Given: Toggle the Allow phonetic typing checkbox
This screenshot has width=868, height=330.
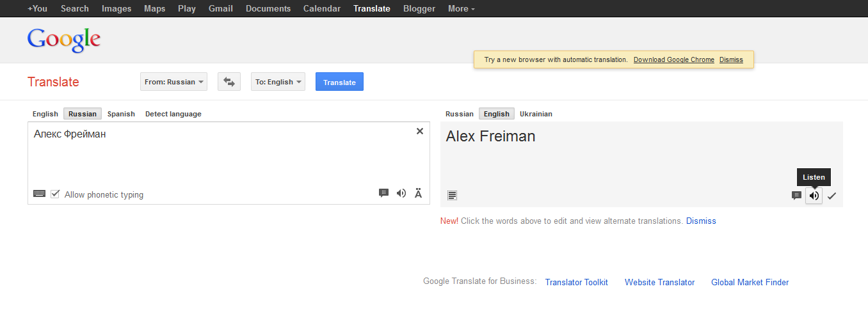Looking at the screenshot, I should tap(55, 194).
